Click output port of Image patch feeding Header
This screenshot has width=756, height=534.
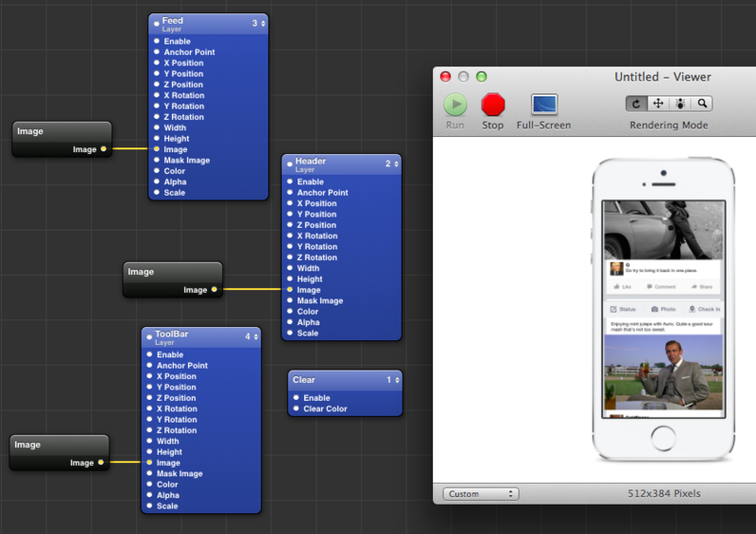click(215, 289)
